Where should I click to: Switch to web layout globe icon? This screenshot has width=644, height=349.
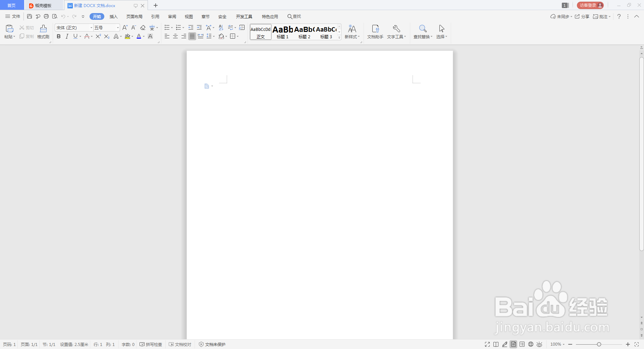coord(531,344)
